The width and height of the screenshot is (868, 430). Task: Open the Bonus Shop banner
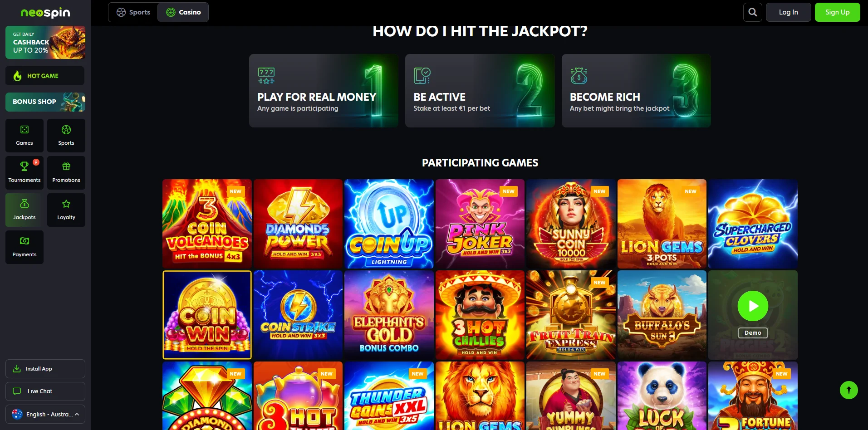[x=45, y=102]
